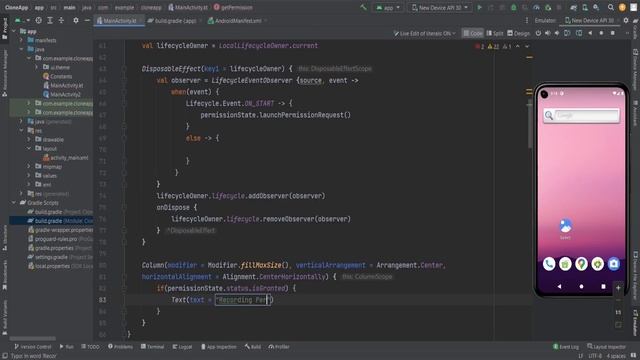Click the emulator volume up icon

547,33
